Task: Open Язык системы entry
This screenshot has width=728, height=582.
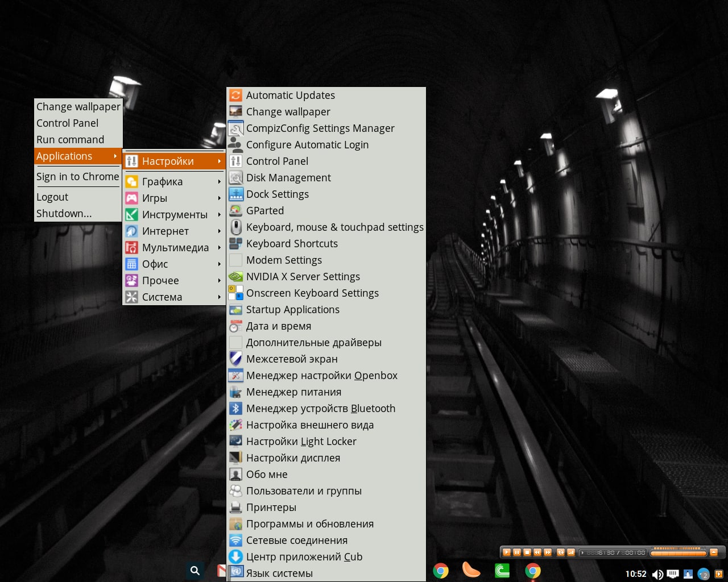Action: click(x=326, y=573)
